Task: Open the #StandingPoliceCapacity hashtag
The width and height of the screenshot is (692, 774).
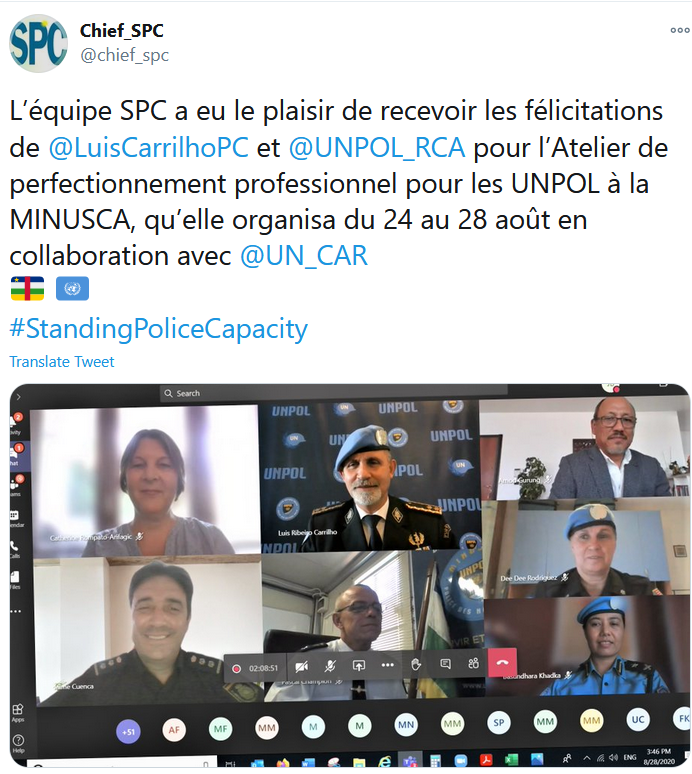Action: pos(158,329)
